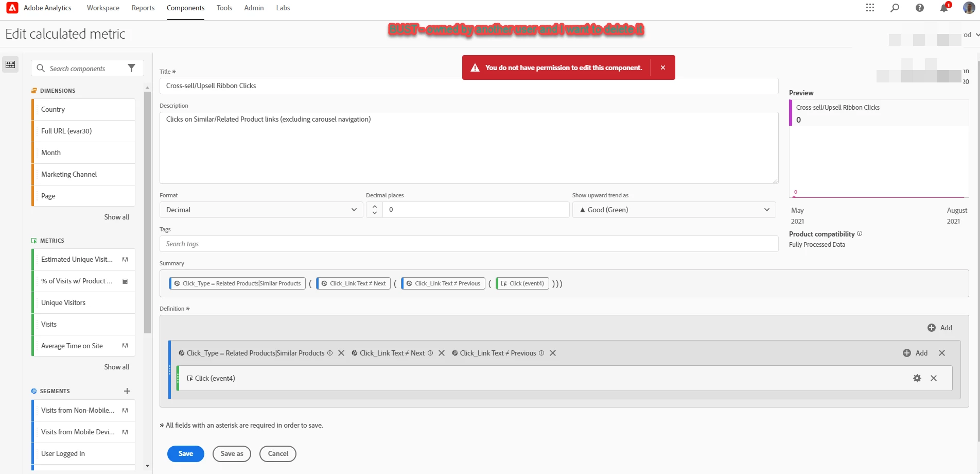This screenshot has height=474, width=980.
Task: Click the Click_Type summary chip
Action: (237, 283)
